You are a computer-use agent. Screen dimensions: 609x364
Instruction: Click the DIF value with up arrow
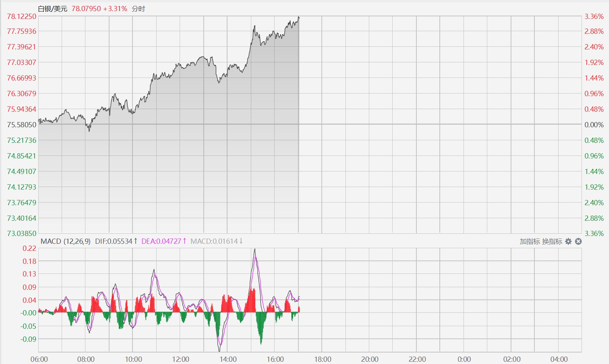(x=117, y=241)
